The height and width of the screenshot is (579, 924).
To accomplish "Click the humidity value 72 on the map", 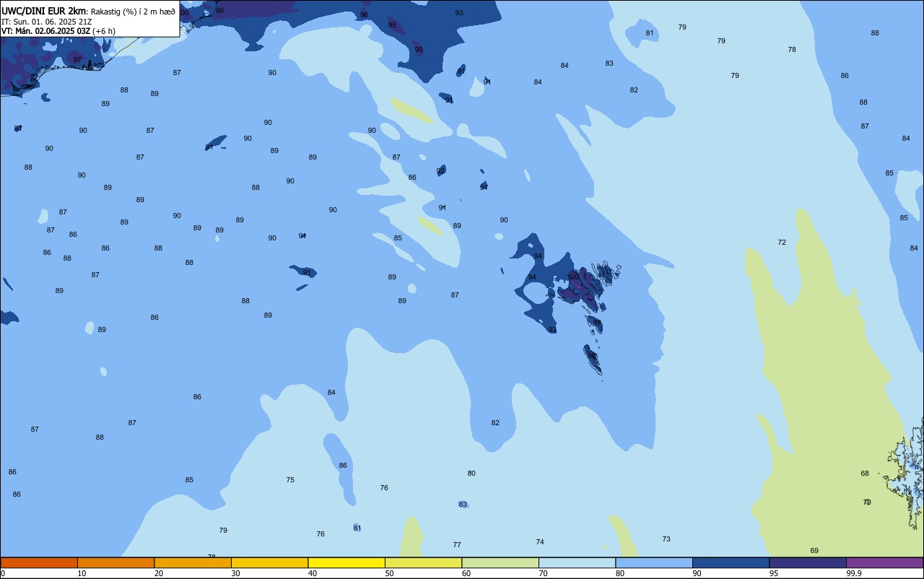I will (782, 242).
